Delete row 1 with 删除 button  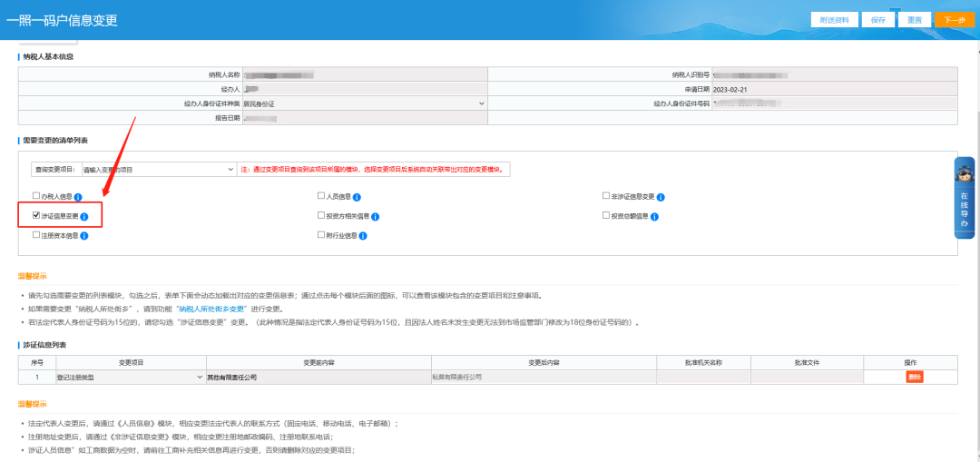tap(915, 377)
